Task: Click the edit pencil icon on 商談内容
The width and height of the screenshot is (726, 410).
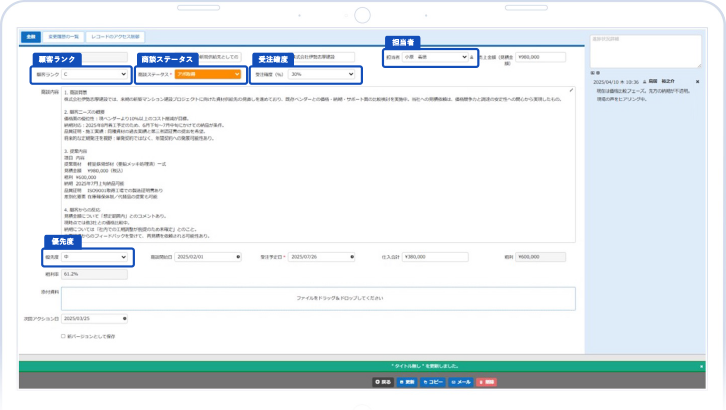Action: pyautogui.click(x=571, y=90)
